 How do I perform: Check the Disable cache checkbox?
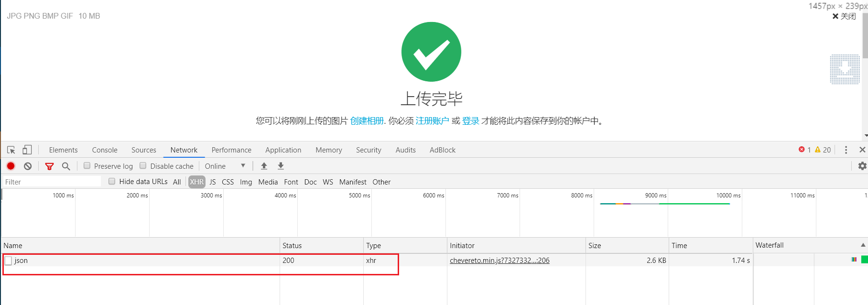click(x=143, y=166)
